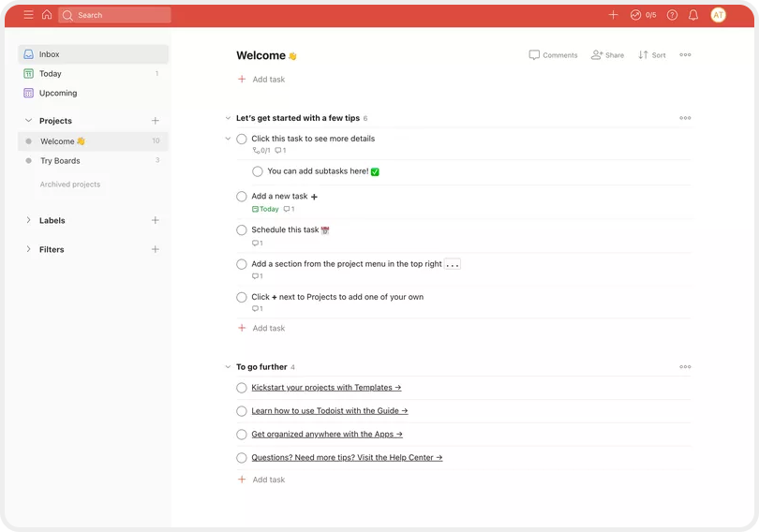The image size is (759, 532).
Task: Add a new project with Projects plus
Action: point(156,121)
